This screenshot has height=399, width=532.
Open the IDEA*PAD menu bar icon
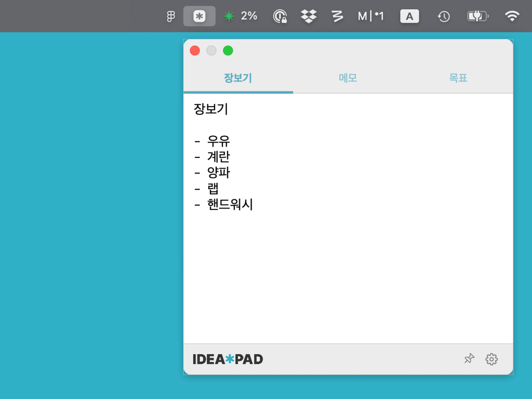(199, 16)
